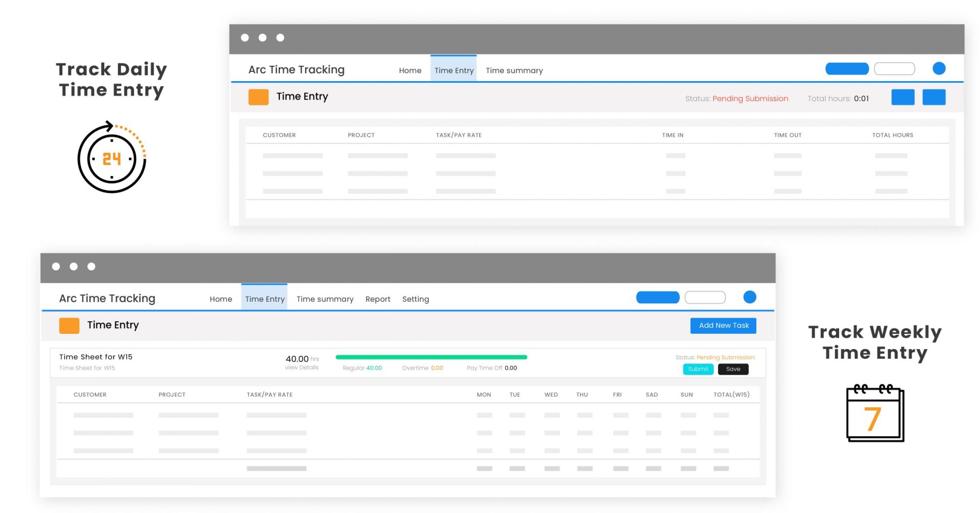
Task: Submit the W15 timesheet
Action: (698, 369)
